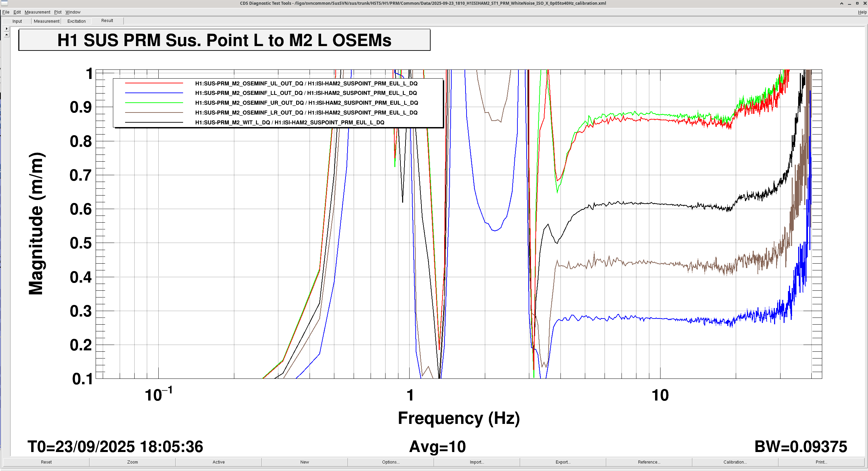Viewport: 868px width, 471px height.
Task: Click the plot title H1 SUS PRM box
Action: [224, 40]
